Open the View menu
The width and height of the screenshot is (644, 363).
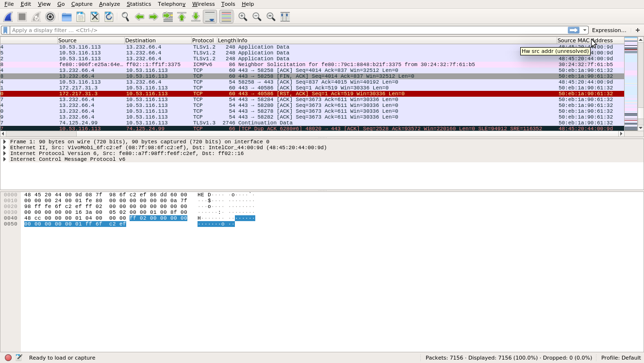pyautogui.click(x=44, y=4)
